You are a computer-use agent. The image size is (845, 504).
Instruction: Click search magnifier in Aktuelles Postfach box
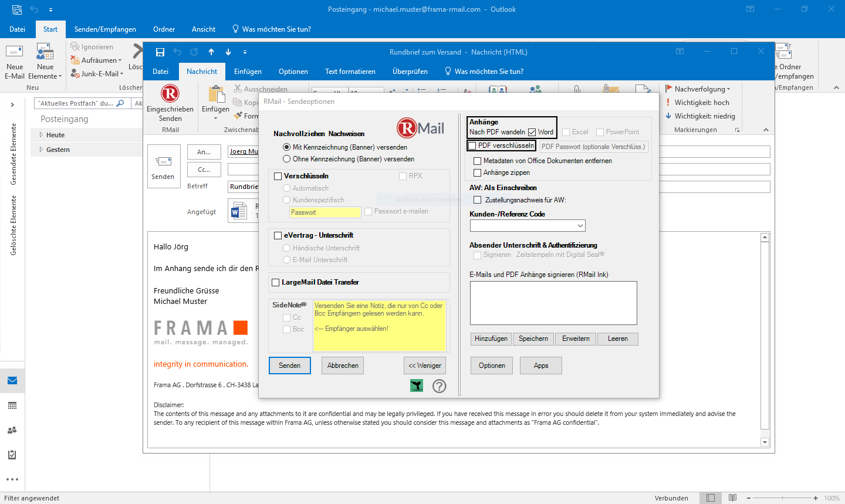(120, 103)
